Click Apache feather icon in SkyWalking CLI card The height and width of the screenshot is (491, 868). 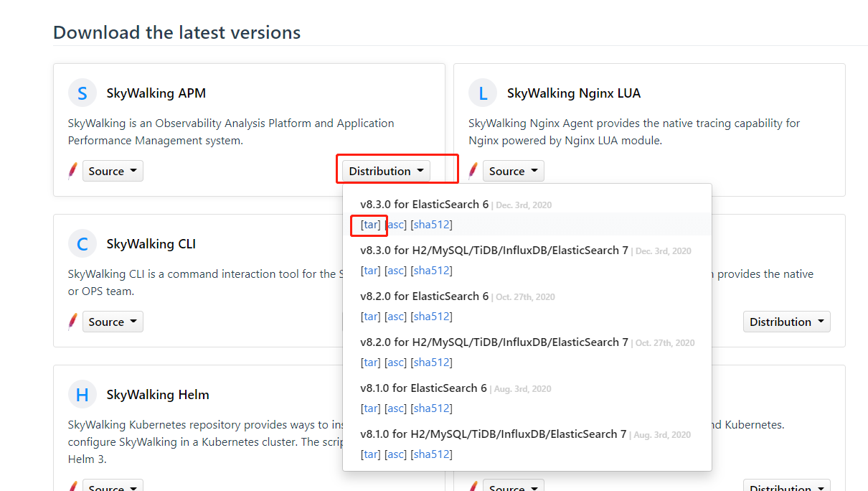click(x=72, y=322)
